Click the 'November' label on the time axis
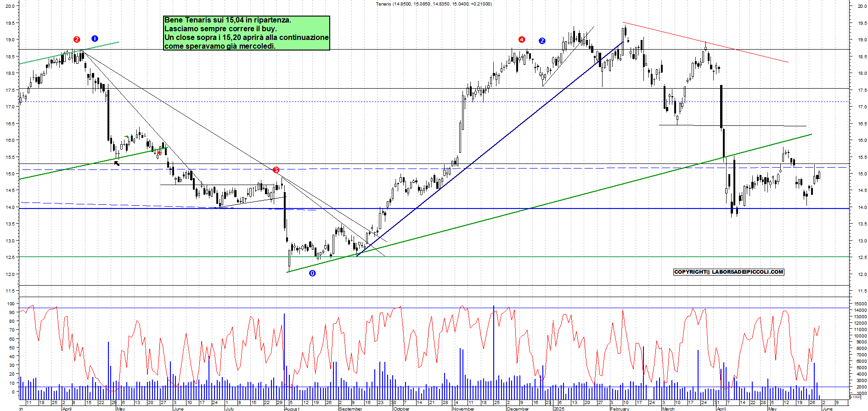868x411 pixels. point(463,409)
